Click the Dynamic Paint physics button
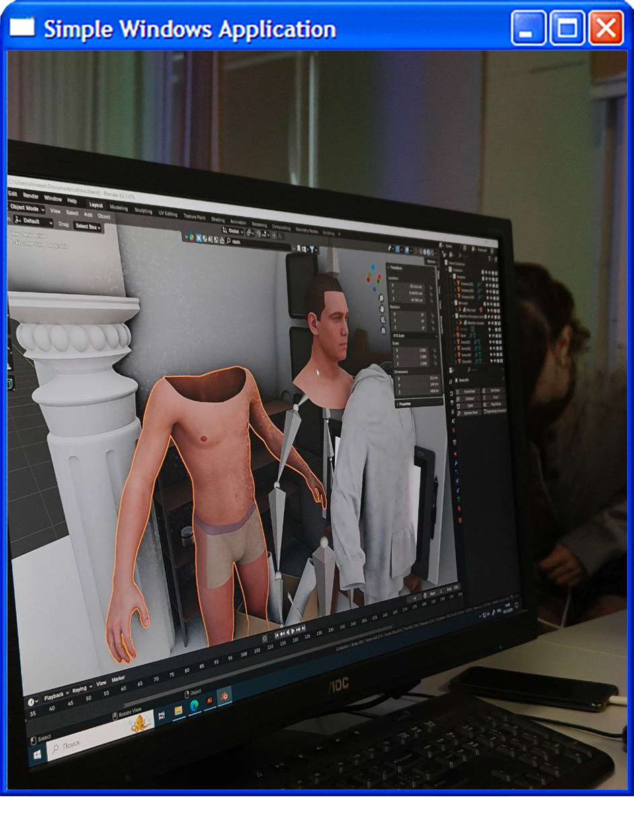Viewport: 634px width, 840px height. click(471, 412)
